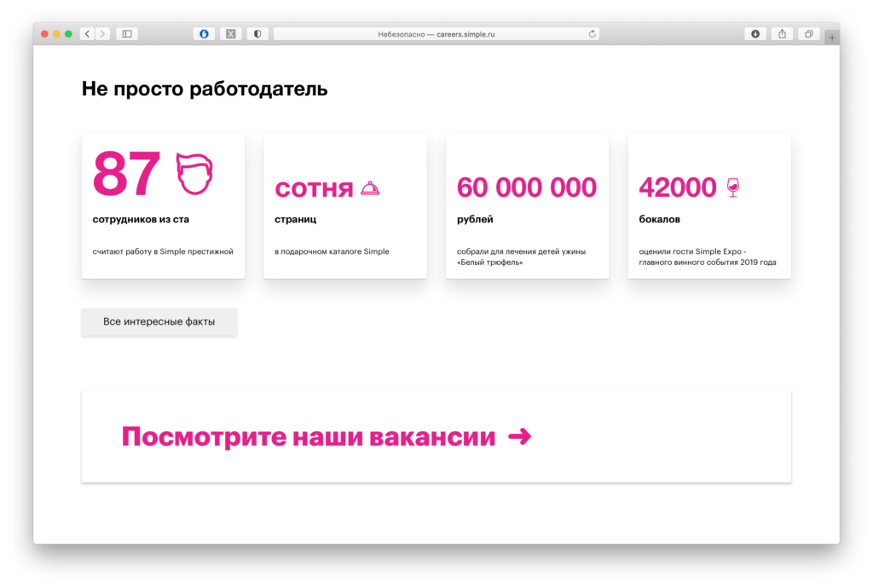This screenshot has width=873, height=588.
Task: Click the face icon beside 87
Action: click(194, 173)
